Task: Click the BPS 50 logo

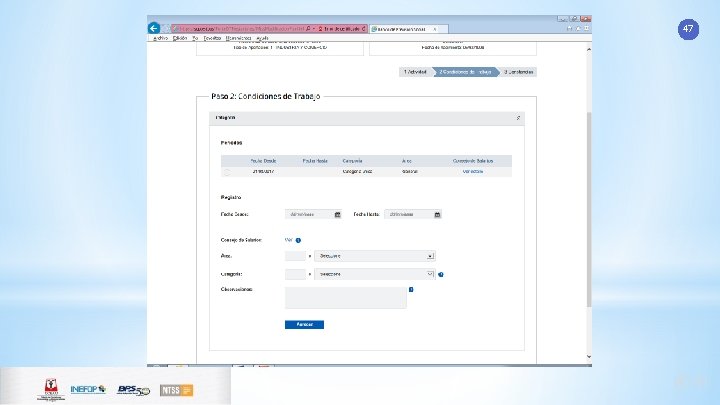Action: [x=133, y=390]
